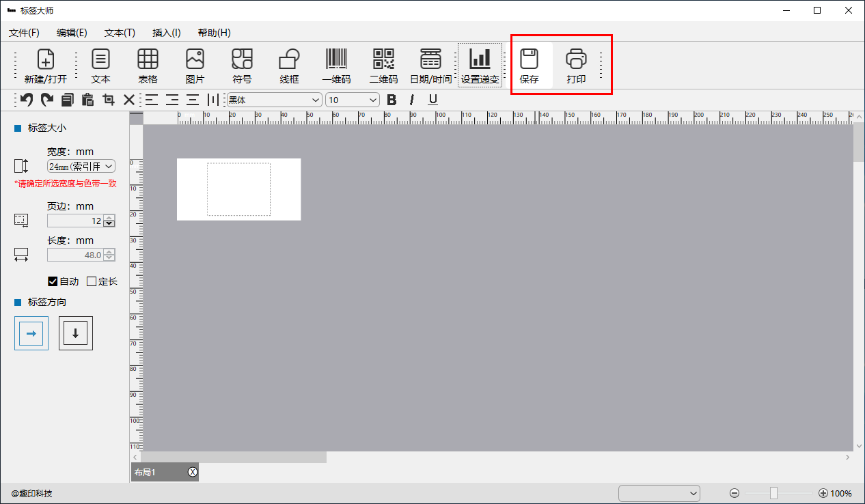865x504 pixels.
Task: Insert a table (表格)
Action: pyautogui.click(x=148, y=66)
